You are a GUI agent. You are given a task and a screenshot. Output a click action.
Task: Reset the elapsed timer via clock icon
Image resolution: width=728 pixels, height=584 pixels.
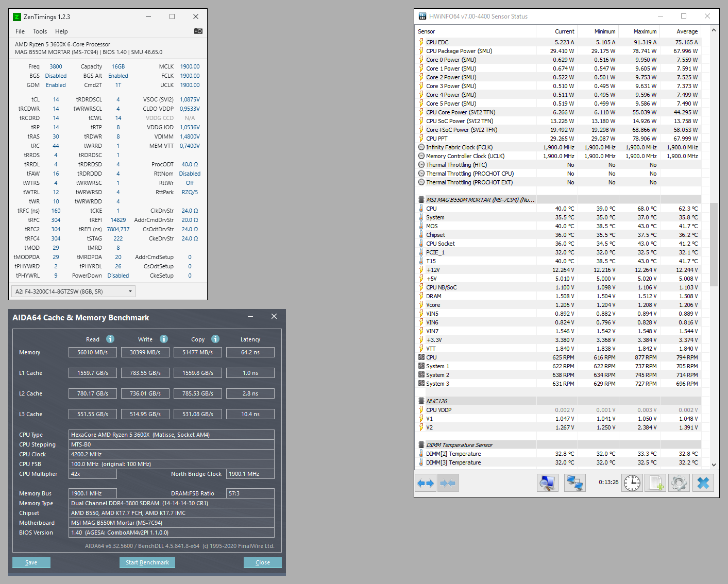coord(632,483)
